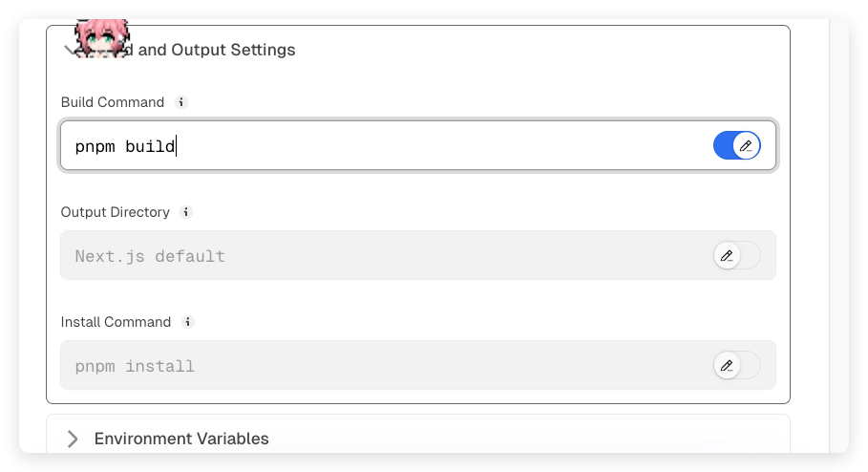Image resolution: width=868 pixels, height=472 pixels.
Task: Click the info icon beside Output Directory
Action: (x=187, y=212)
